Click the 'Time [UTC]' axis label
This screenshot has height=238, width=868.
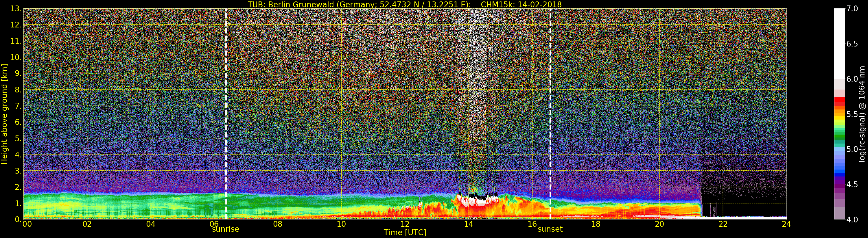pos(405,233)
